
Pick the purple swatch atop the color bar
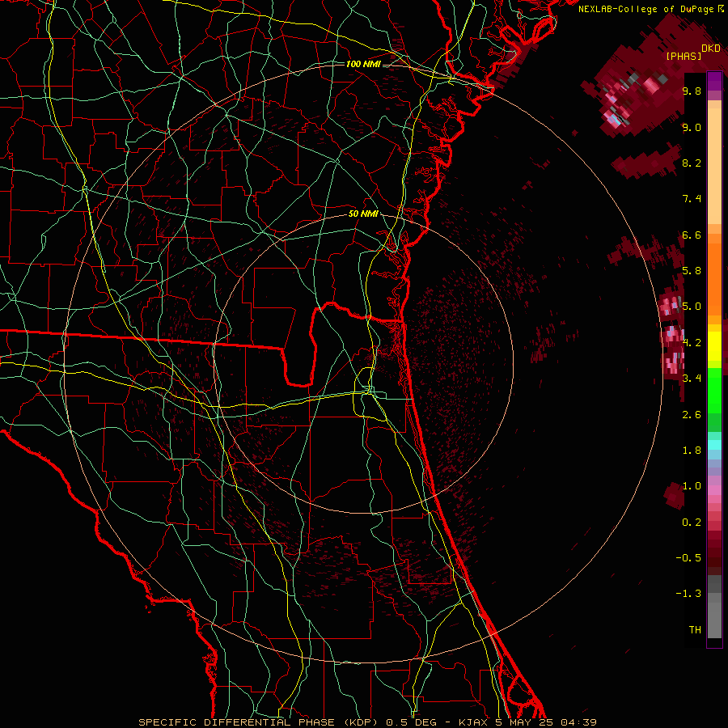click(714, 80)
